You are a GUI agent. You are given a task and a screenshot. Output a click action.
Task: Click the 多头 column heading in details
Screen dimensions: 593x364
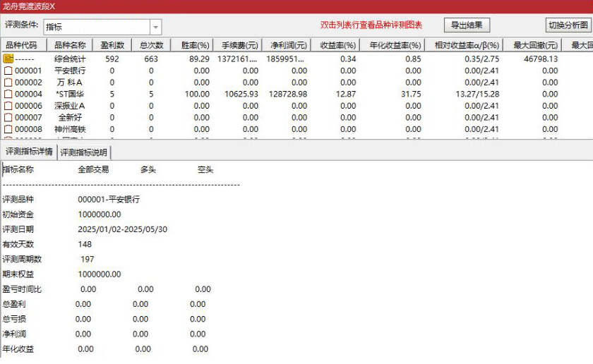pyautogui.click(x=148, y=170)
